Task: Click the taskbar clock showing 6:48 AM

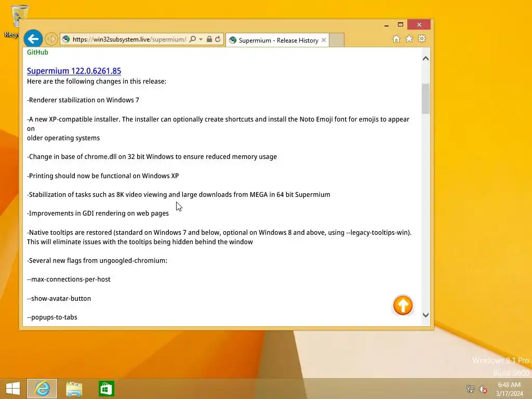Action: tap(509, 389)
